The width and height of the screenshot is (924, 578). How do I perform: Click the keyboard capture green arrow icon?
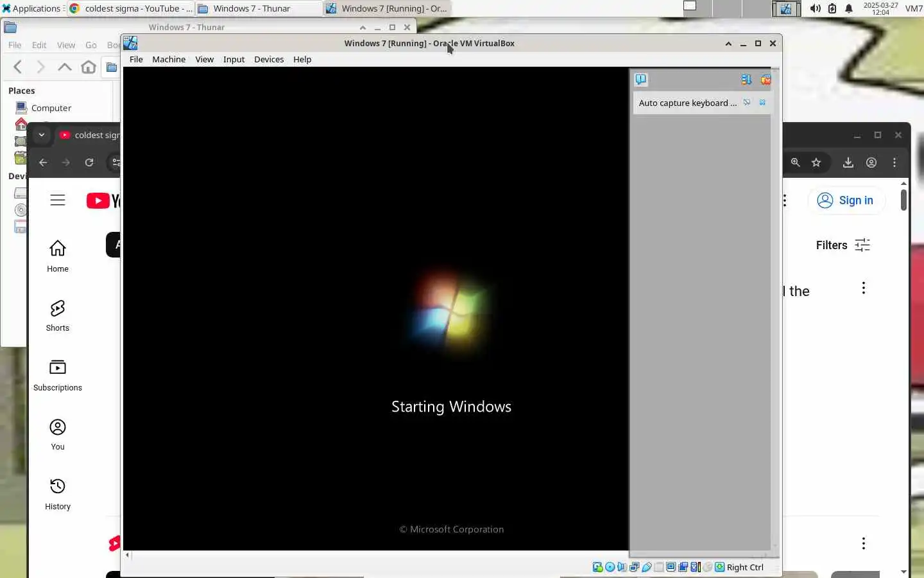[720, 567]
